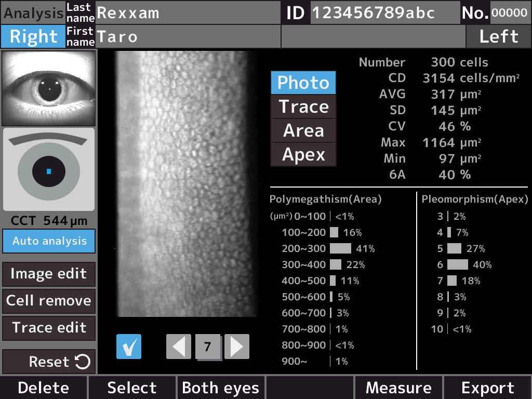
Task: Click the previous image left arrow
Action: tap(178, 347)
